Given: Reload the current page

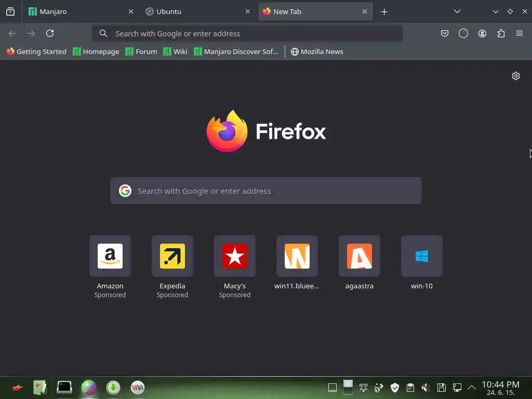Looking at the screenshot, I should [x=50, y=33].
